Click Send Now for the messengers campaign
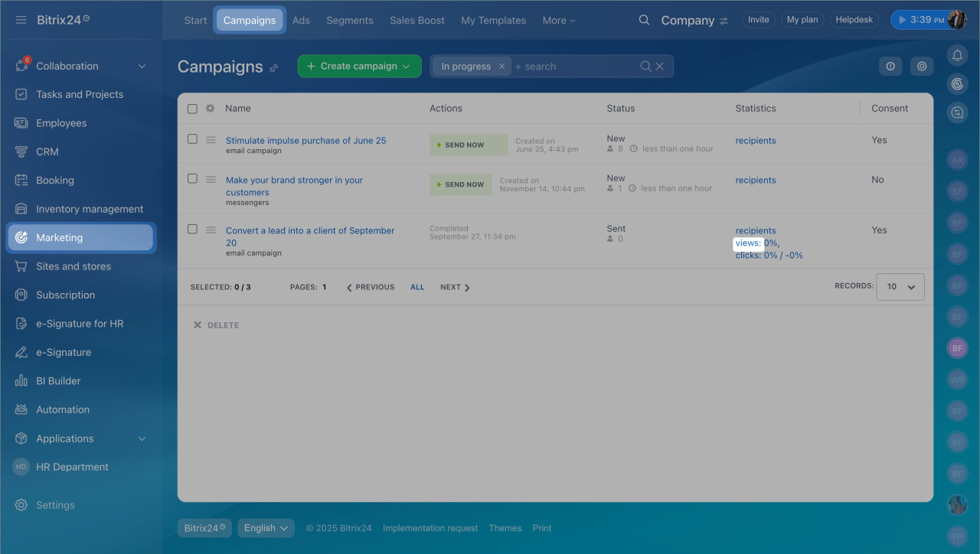Viewport: 980px width, 554px height. coord(461,184)
